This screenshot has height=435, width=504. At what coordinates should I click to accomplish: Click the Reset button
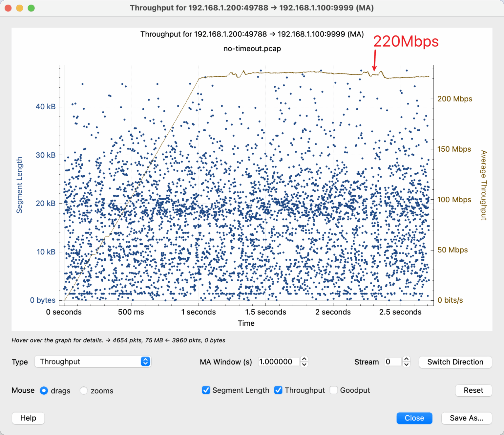(473, 390)
